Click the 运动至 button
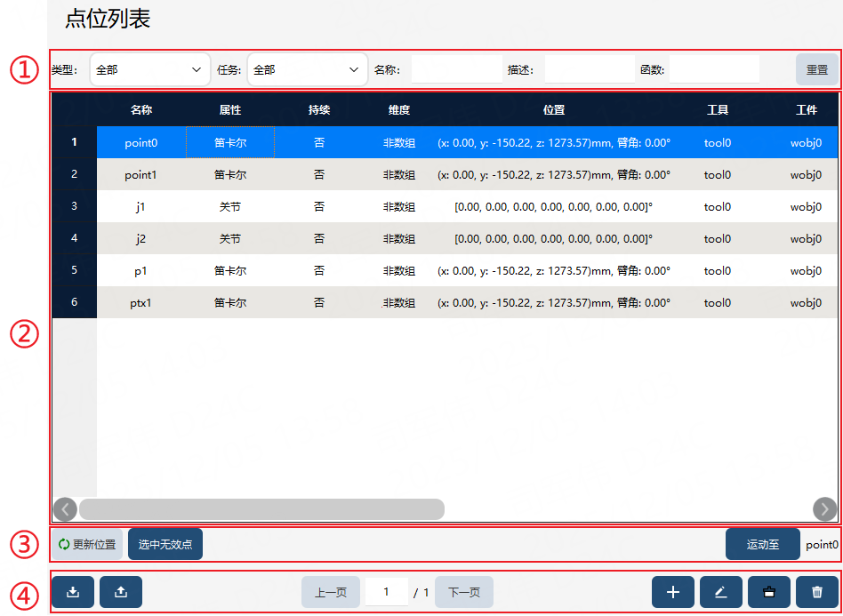This screenshot has width=843, height=616. tap(763, 544)
